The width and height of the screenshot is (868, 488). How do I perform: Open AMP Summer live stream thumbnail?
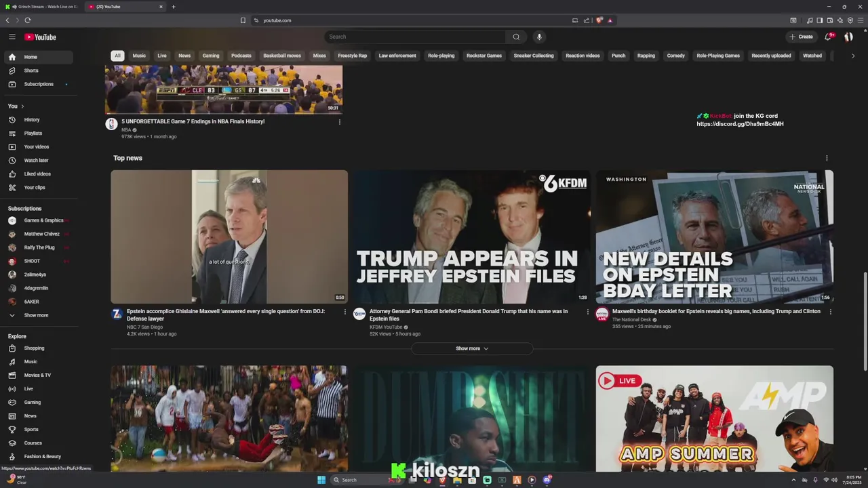(x=715, y=419)
